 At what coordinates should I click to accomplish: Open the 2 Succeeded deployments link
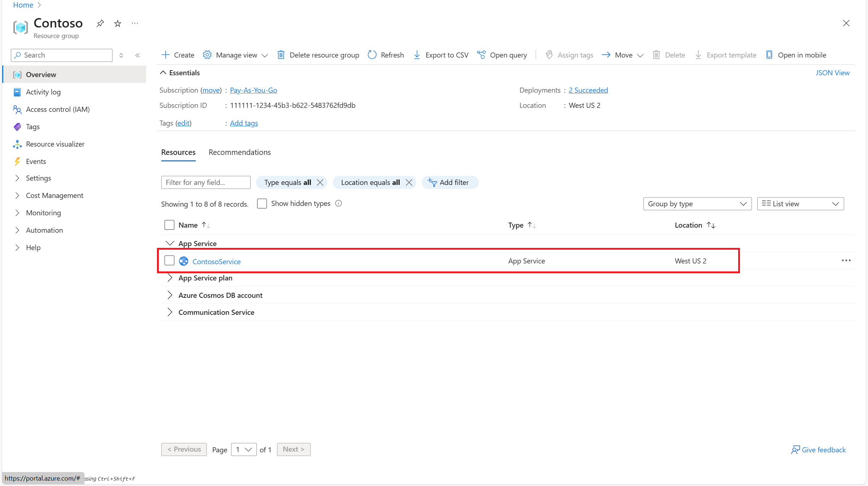point(588,90)
